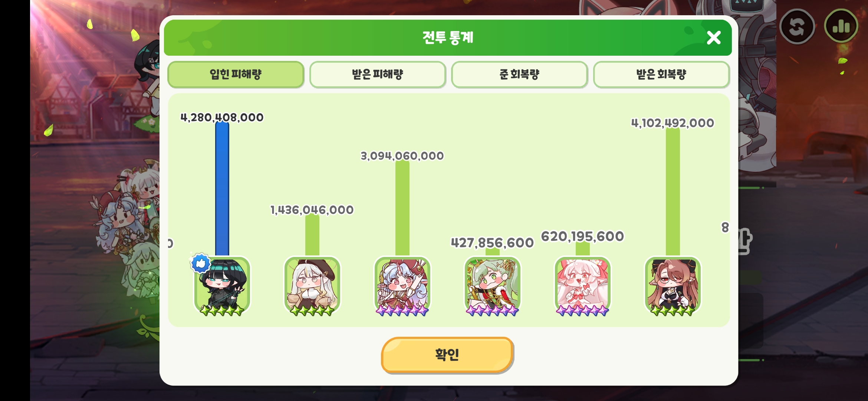This screenshot has height=401, width=868.
Task: Click the 전투 통계 title header
Action: pyautogui.click(x=448, y=37)
